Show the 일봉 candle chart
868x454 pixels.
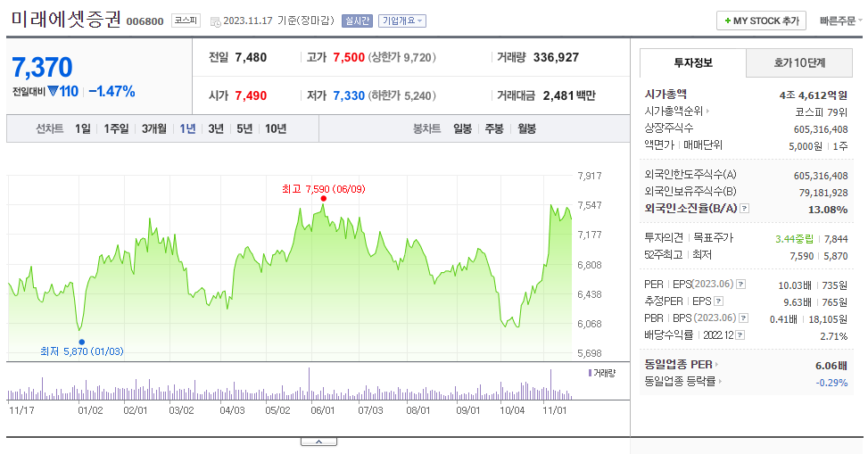click(x=462, y=128)
